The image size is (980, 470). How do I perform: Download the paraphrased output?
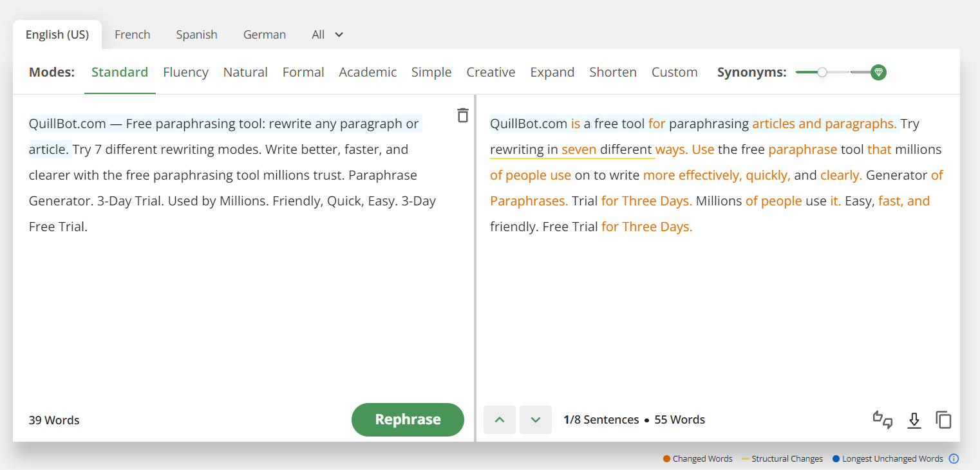(x=914, y=420)
